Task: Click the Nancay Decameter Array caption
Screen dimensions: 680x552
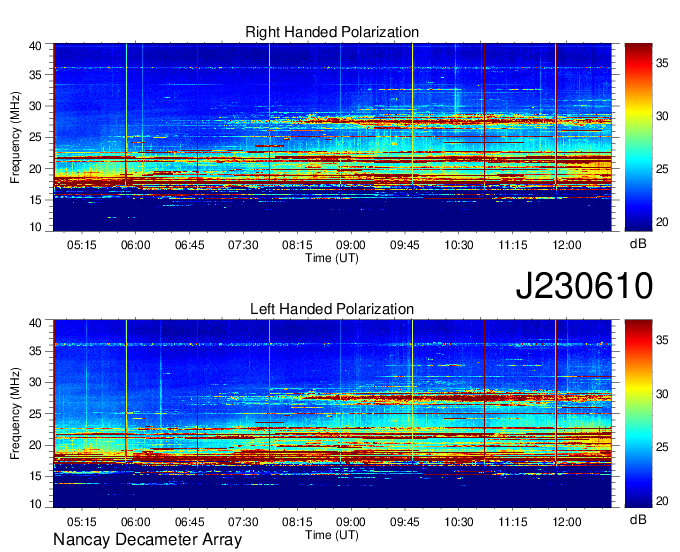Action: coord(147,539)
